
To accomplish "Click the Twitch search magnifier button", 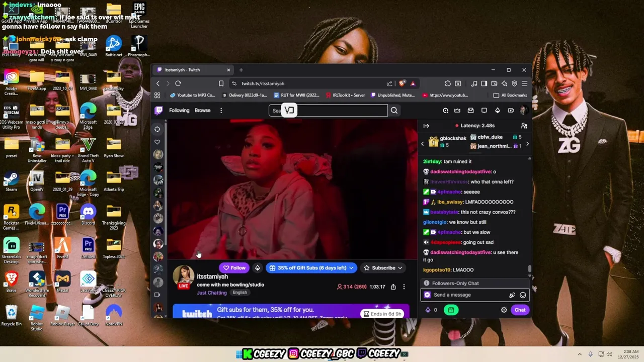I will pos(394,111).
